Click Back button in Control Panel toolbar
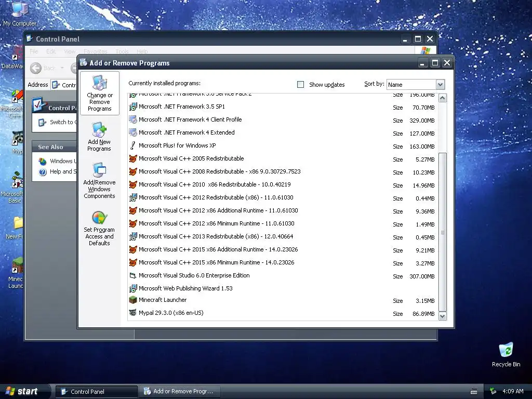Screen dimensions: 532x399 click(x=43, y=68)
